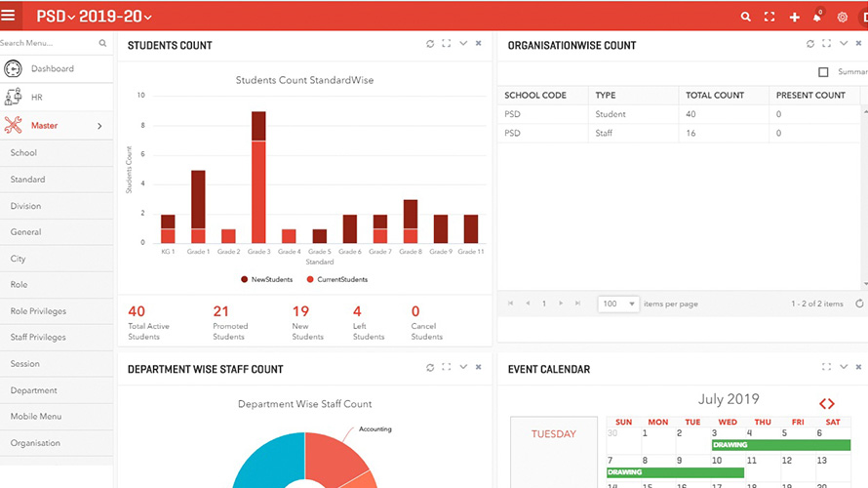Open the PSD school dropdown
Image resolution: width=868 pixels, height=488 pixels.
pyautogui.click(x=56, y=16)
